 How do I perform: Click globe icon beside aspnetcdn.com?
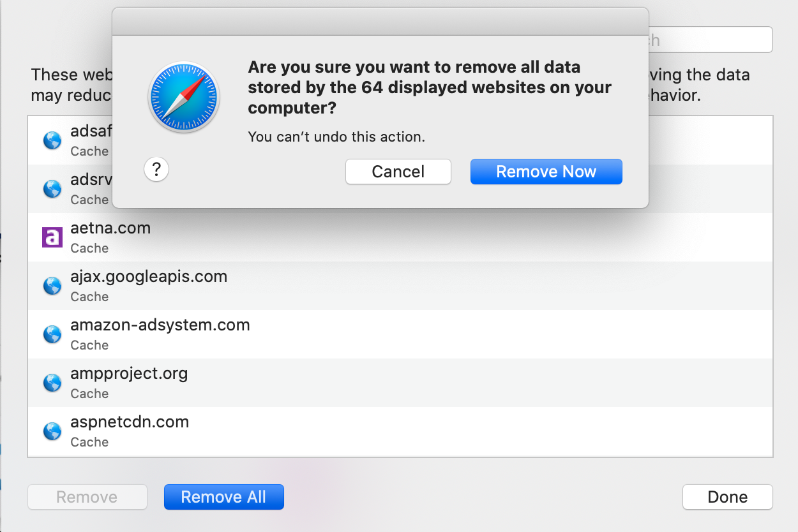point(52,431)
